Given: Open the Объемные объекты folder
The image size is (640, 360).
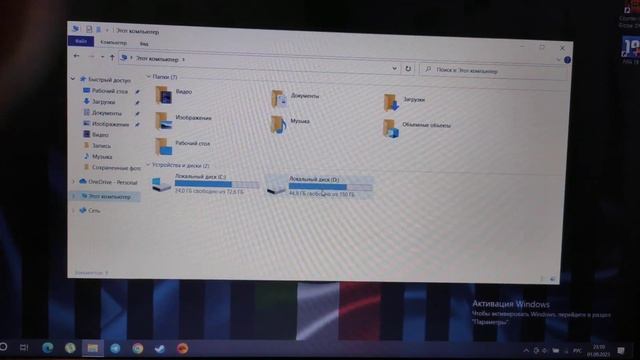Looking at the screenshot, I should (417, 128).
